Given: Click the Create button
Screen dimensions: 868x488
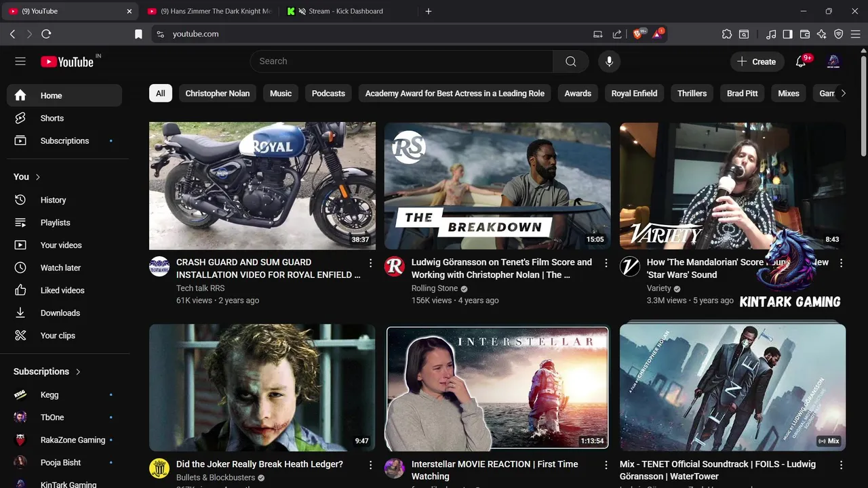Looking at the screenshot, I should point(757,61).
